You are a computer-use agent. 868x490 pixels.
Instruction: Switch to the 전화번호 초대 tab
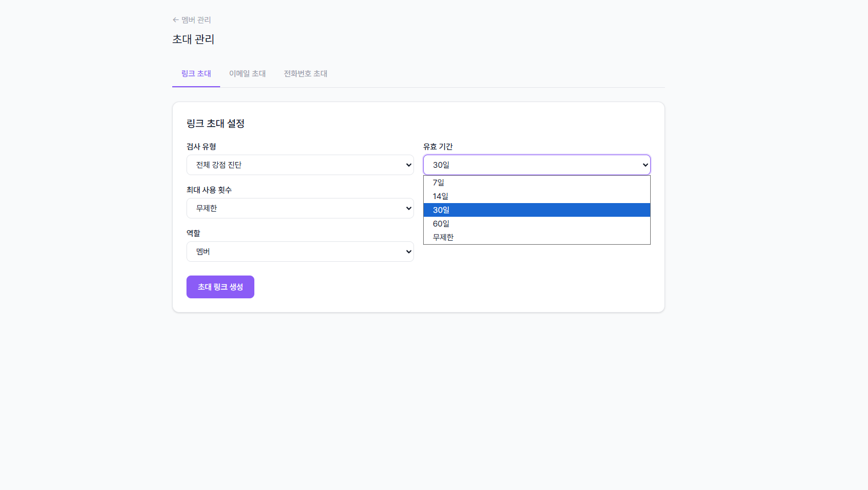[x=305, y=73]
